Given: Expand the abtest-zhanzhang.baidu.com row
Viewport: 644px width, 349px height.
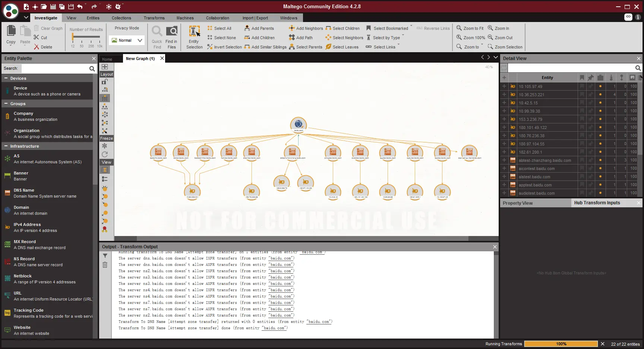Looking at the screenshot, I should pos(504,160).
